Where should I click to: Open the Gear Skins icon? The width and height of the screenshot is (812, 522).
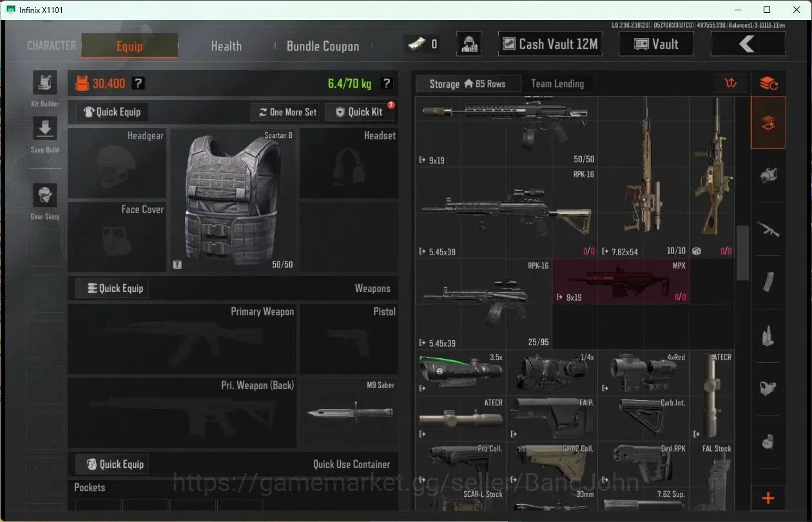click(44, 195)
